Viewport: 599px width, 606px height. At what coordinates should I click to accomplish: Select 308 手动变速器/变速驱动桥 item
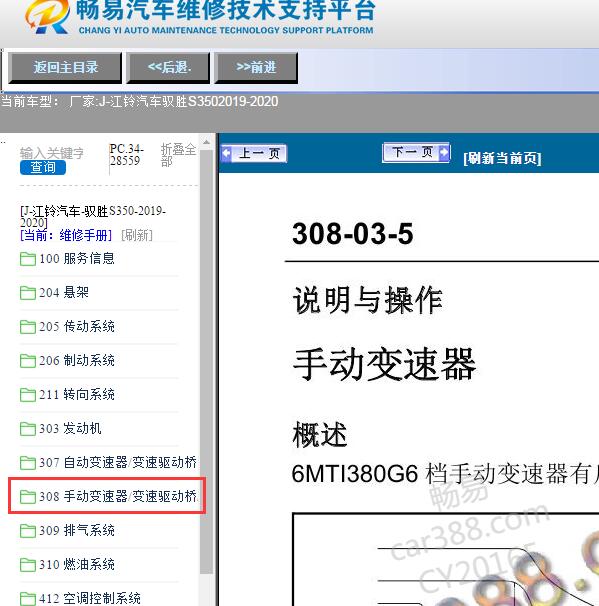118,497
